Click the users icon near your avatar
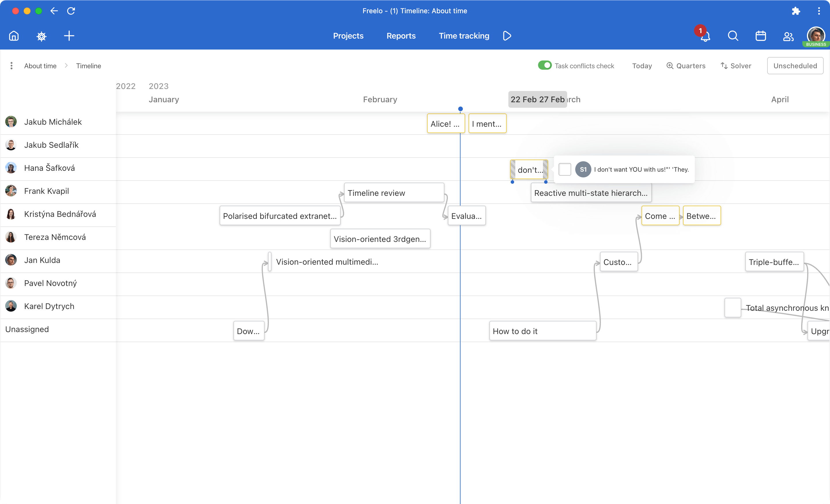This screenshot has width=830, height=504. [x=788, y=36]
